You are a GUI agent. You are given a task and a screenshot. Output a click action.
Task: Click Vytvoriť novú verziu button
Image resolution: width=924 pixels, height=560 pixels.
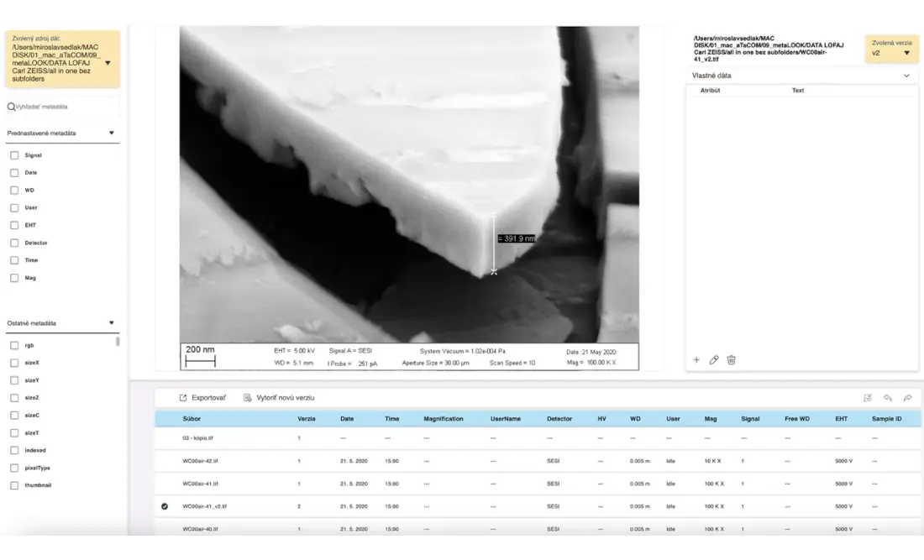[279, 398]
